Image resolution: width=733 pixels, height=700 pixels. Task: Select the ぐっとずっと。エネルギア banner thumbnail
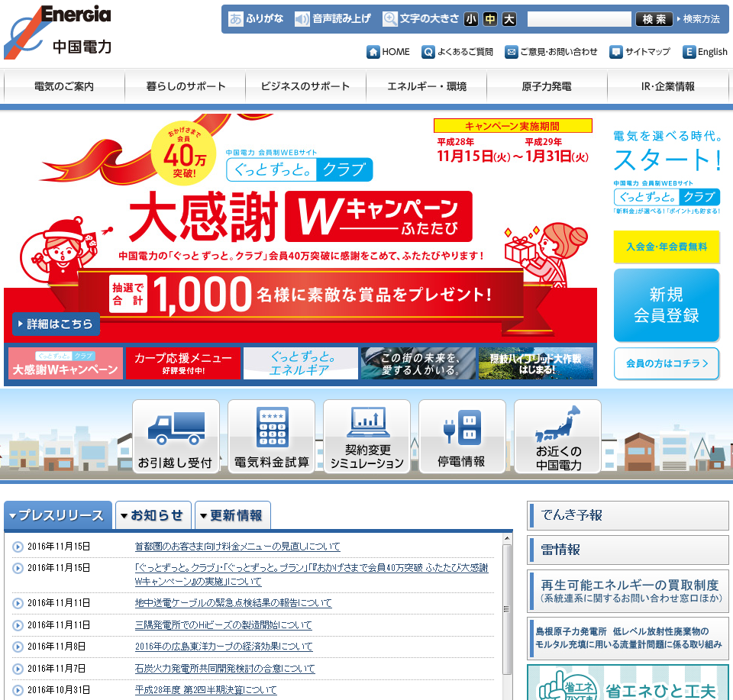[301, 363]
